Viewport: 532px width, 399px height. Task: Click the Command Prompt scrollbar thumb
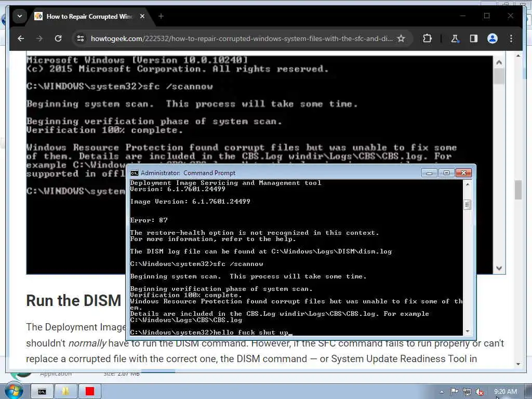coord(468,205)
